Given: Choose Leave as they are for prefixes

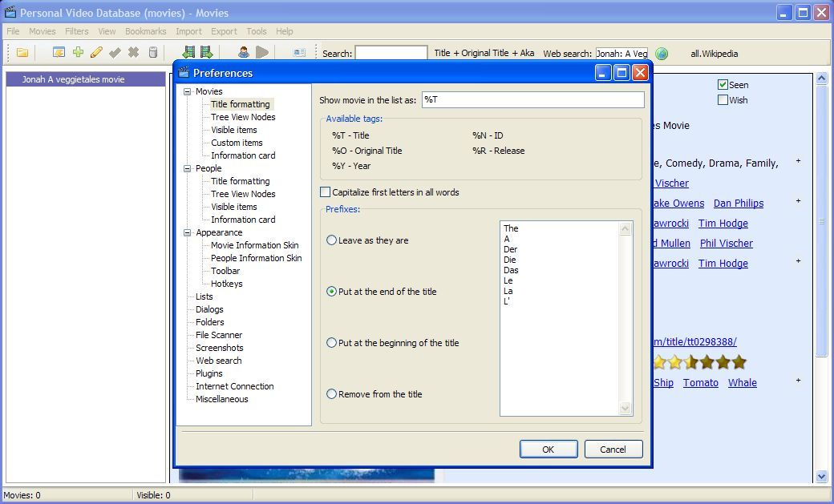Looking at the screenshot, I should (332, 240).
